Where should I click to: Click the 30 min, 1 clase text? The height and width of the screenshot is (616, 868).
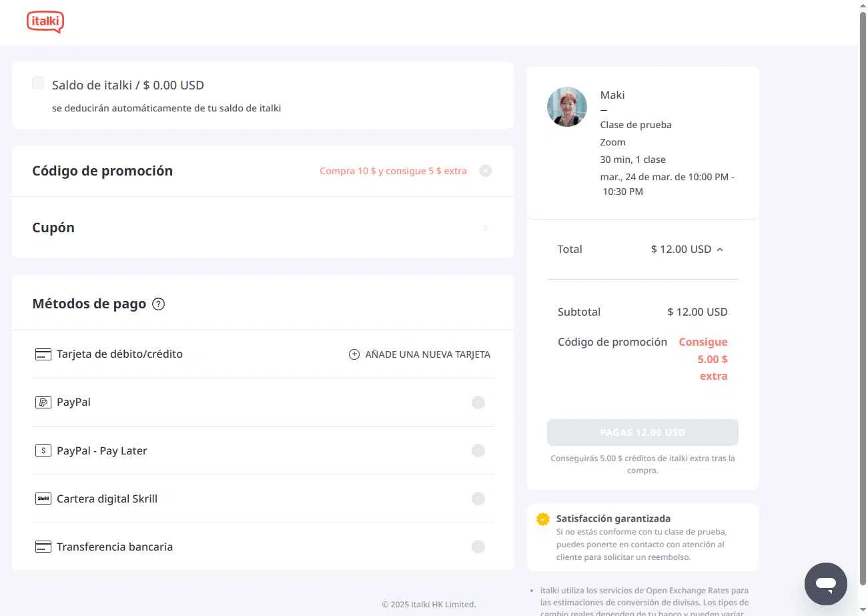click(632, 160)
